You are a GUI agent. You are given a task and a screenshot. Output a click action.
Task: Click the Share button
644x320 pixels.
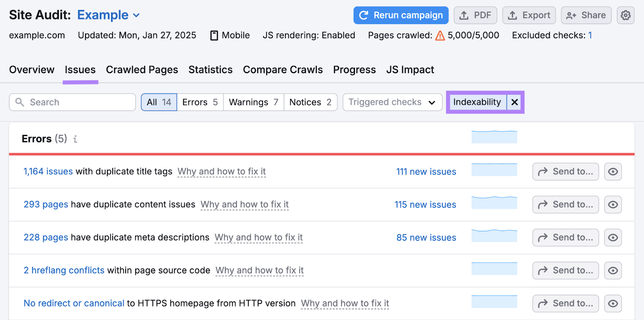[x=586, y=15]
